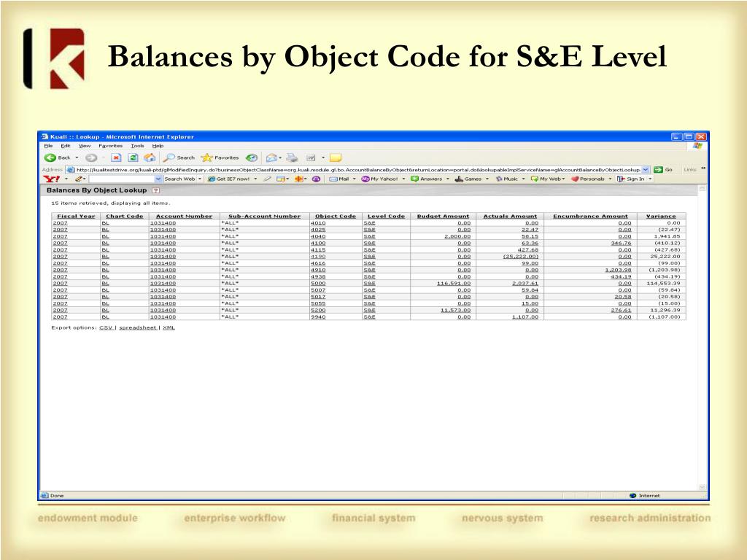The image size is (747, 560).
Task: Open the Tools menu
Action: coord(137,146)
